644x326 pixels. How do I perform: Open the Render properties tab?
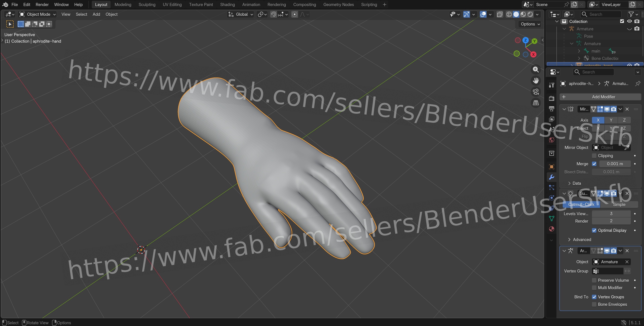pos(552,98)
